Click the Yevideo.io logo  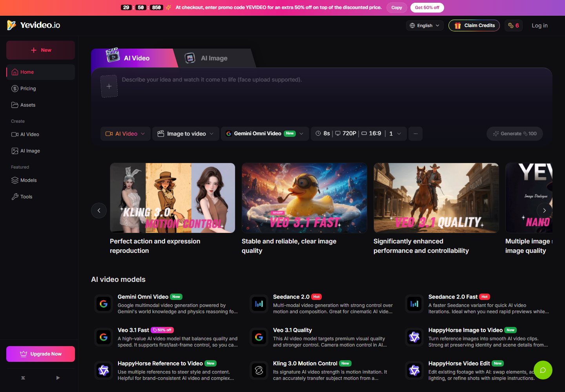33,25
